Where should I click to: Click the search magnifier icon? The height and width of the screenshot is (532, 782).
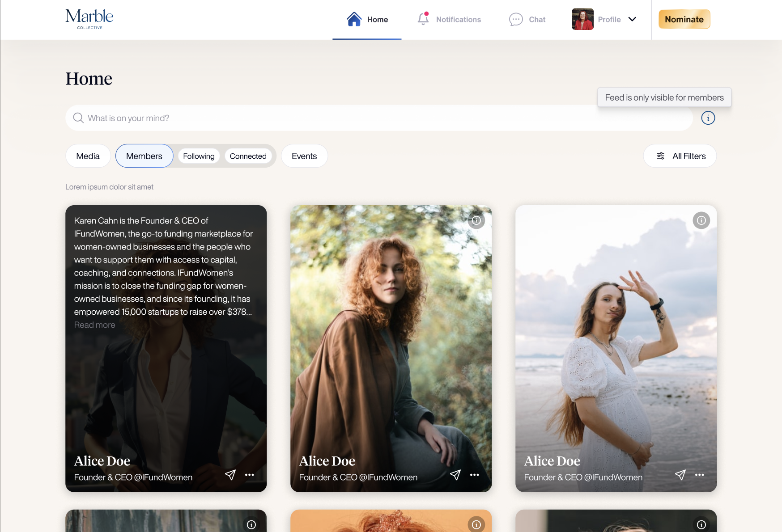point(78,118)
